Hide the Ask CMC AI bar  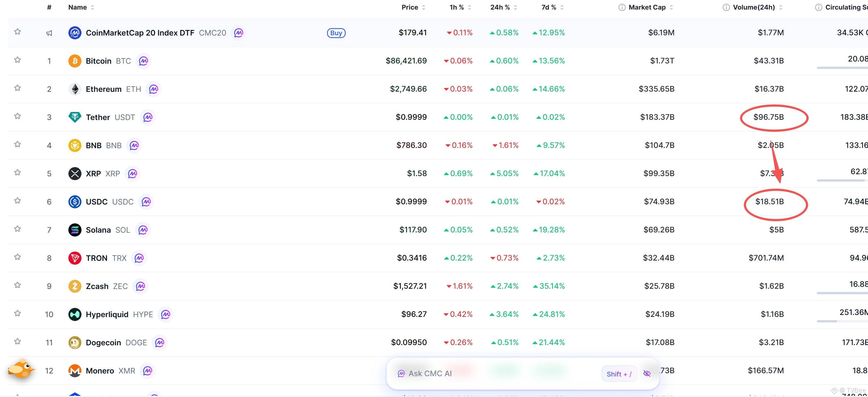click(x=647, y=373)
